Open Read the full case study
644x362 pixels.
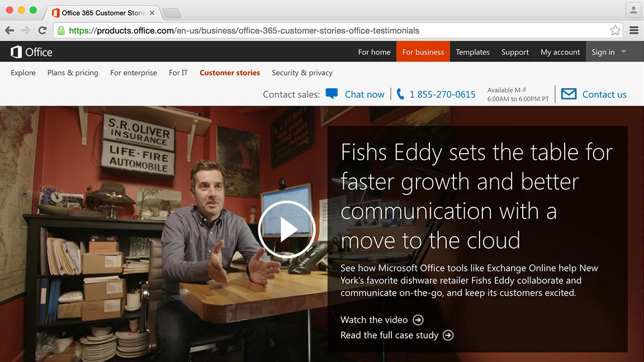click(x=389, y=335)
